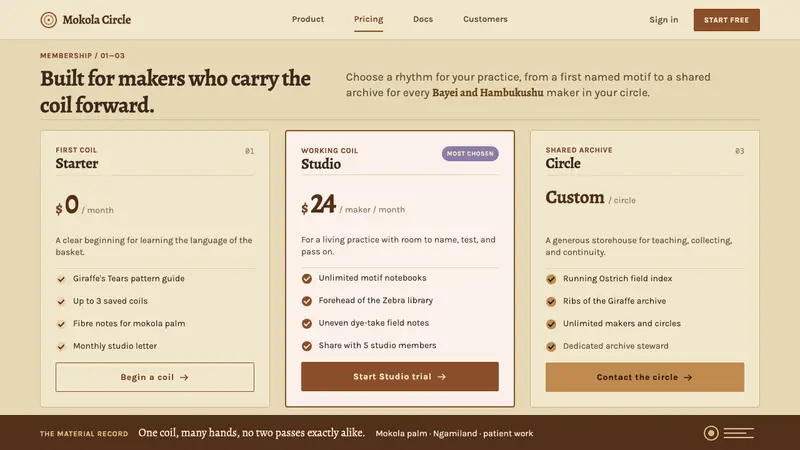Screen dimensions: 800x450
Task: Click the $0 / month price
Action: coord(85,205)
